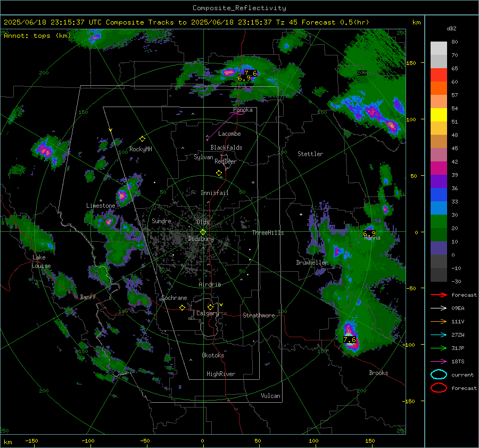This screenshot has height=448, width=479.
Task: Click the Ponoka city label
Action: pyautogui.click(x=243, y=110)
